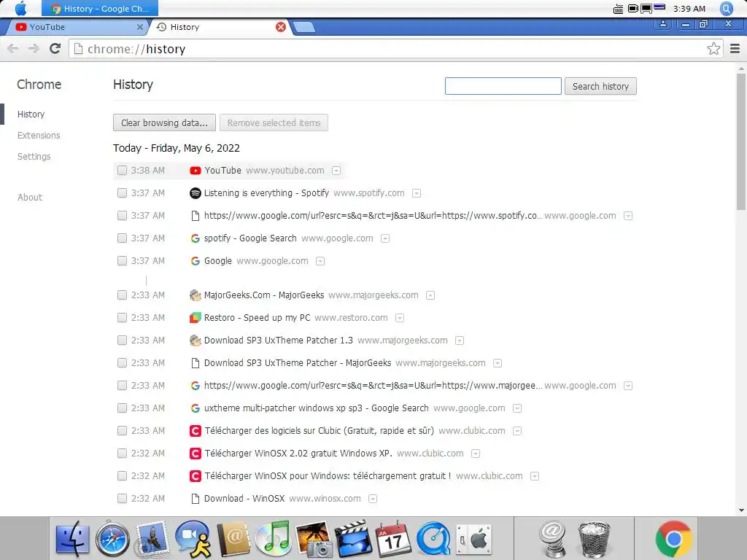Viewport: 747px width, 560px height.
Task: Close the YouTube tab
Action: 139,27
